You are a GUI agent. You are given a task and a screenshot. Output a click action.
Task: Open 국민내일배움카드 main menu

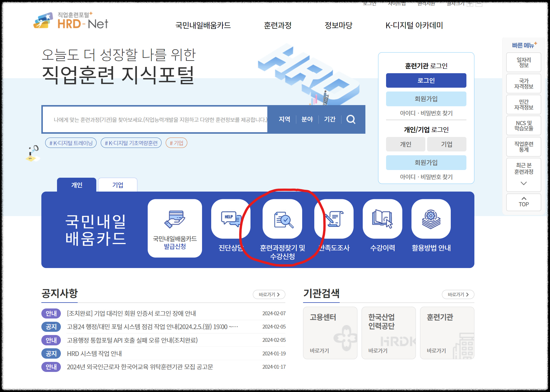point(203,25)
